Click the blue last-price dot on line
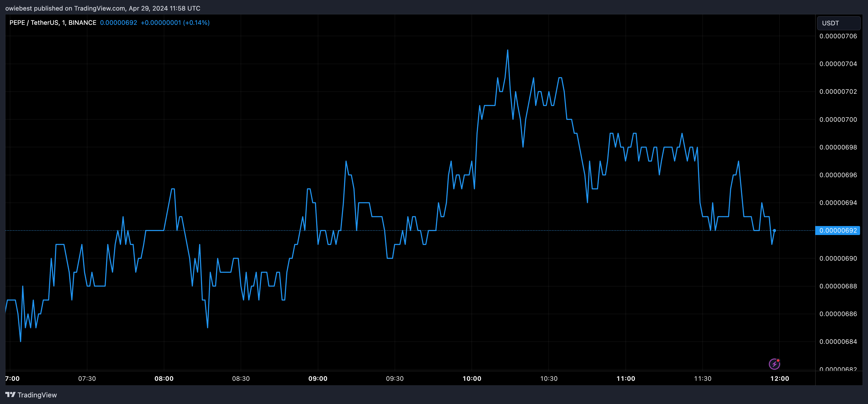The height and width of the screenshot is (404, 868). (774, 231)
